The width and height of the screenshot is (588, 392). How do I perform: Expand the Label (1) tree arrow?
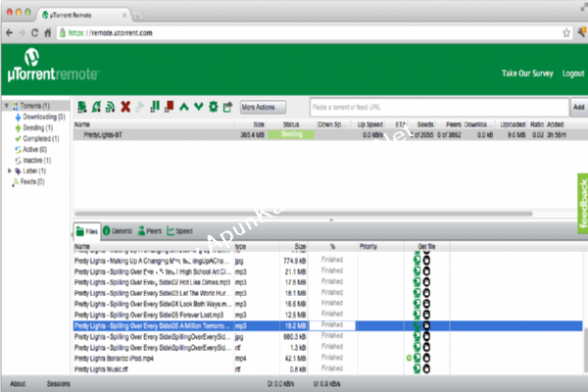point(10,171)
